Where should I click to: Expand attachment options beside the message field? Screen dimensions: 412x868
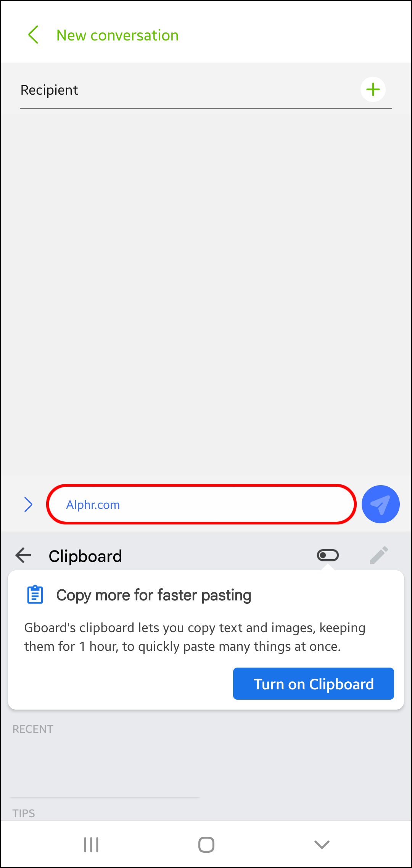click(x=28, y=504)
